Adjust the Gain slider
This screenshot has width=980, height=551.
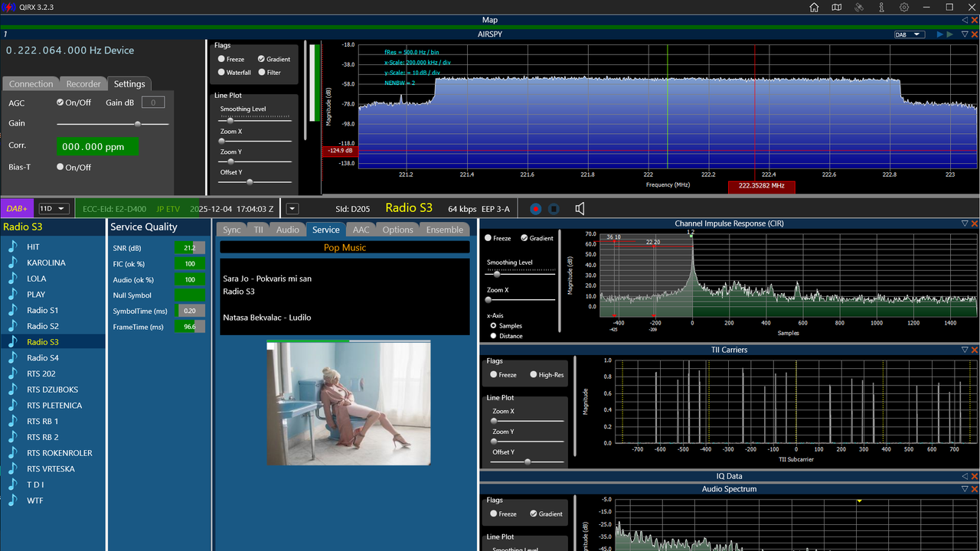click(x=113, y=123)
